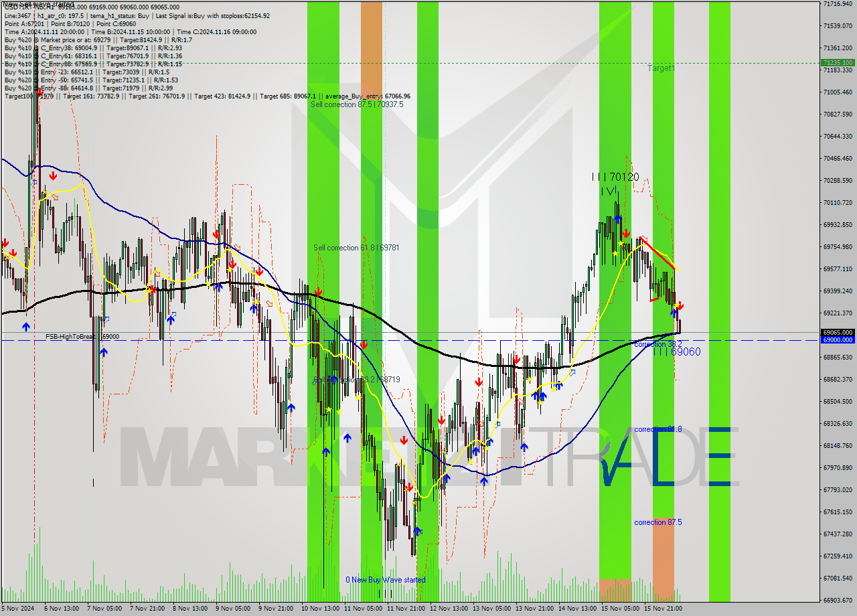Click the 69932.850 price axis value
Viewport: 857px width, 616px height.
pyautogui.click(x=838, y=224)
